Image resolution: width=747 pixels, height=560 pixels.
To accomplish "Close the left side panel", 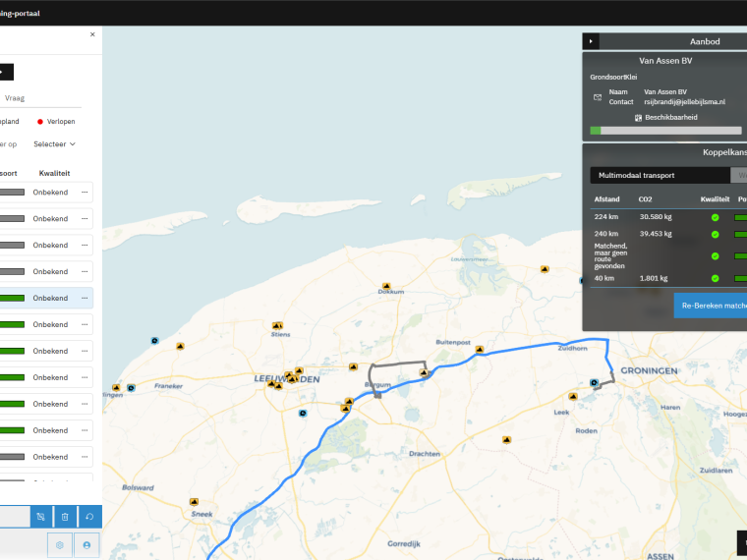I will coord(92,34).
